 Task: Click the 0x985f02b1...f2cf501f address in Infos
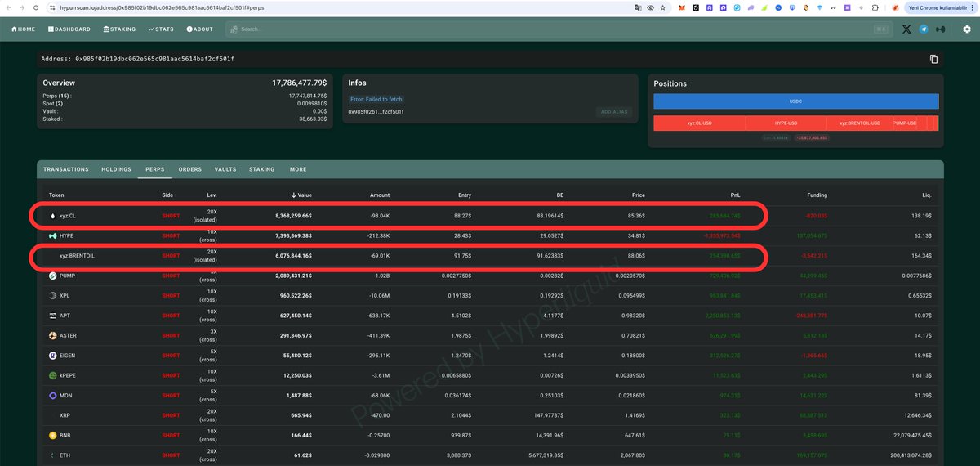coord(376,111)
